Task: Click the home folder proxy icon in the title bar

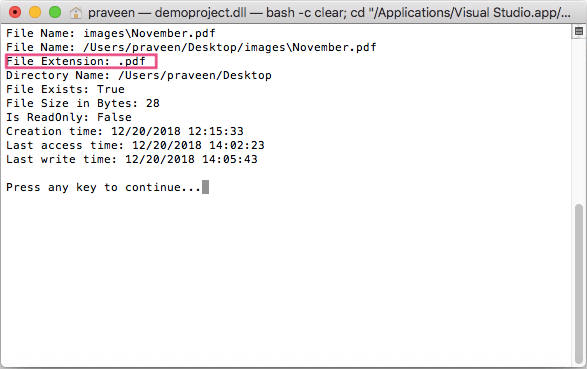Action: pyautogui.click(x=76, y=13)
